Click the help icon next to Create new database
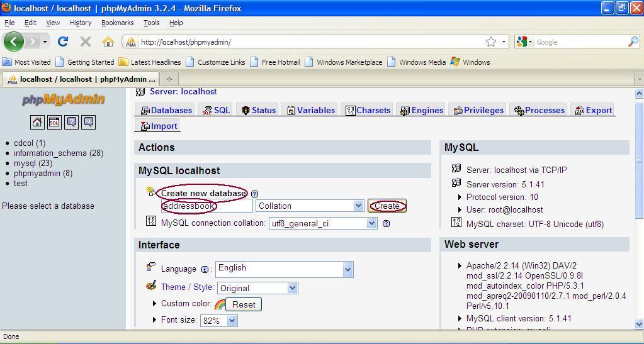Image resolution: width=644 pixels, height=344 pixels. [x=255, y=194]
